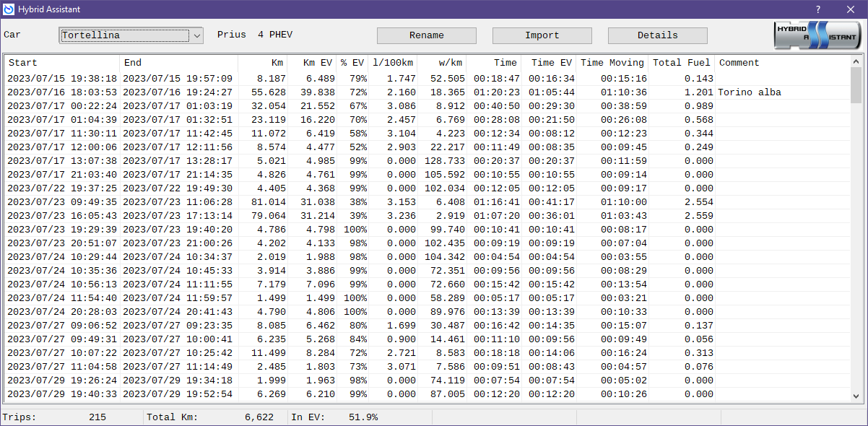Click the 2.559 Total Fuel value
The height and width of the screenshot is (426, 868).
coord(698,216)
